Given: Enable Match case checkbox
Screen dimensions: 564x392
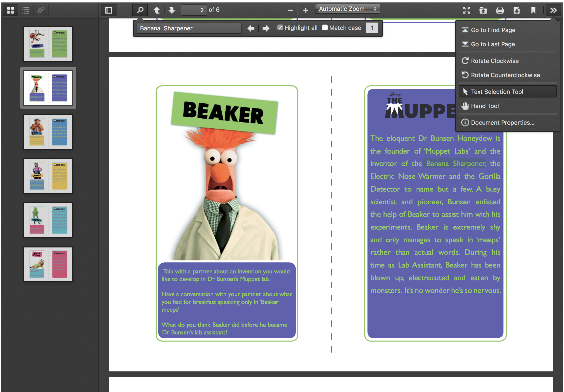Looking at the screenshot, I should [325, 28].
